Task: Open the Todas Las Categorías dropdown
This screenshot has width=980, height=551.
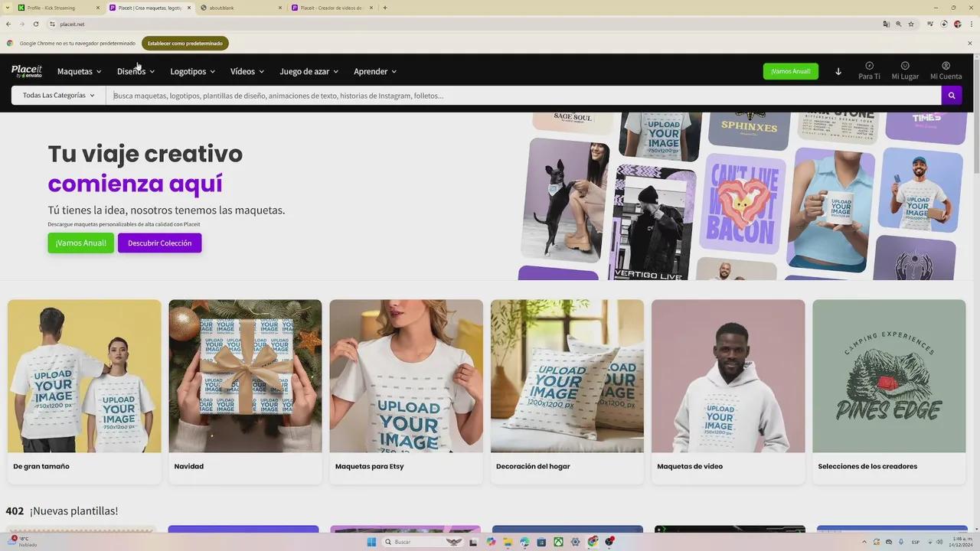Action: click(x=59, y=96)
